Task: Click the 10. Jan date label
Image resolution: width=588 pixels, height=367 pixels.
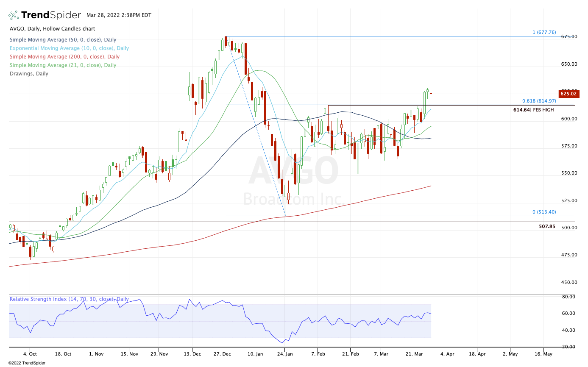Action: (256, 353)
